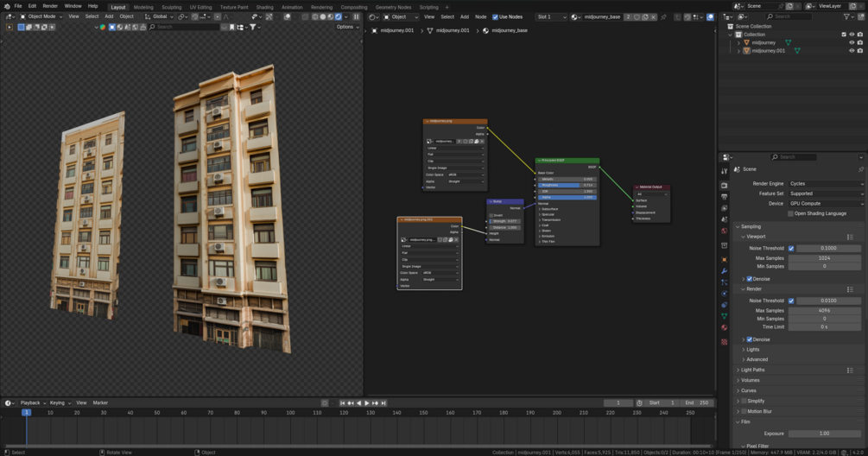Click the outliner filter funnel icon

coord(846,16)
